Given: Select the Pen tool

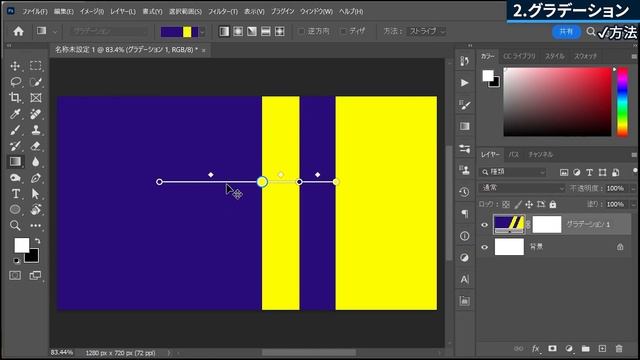Looking at the screenshot, I should click(x=36, y=178).
